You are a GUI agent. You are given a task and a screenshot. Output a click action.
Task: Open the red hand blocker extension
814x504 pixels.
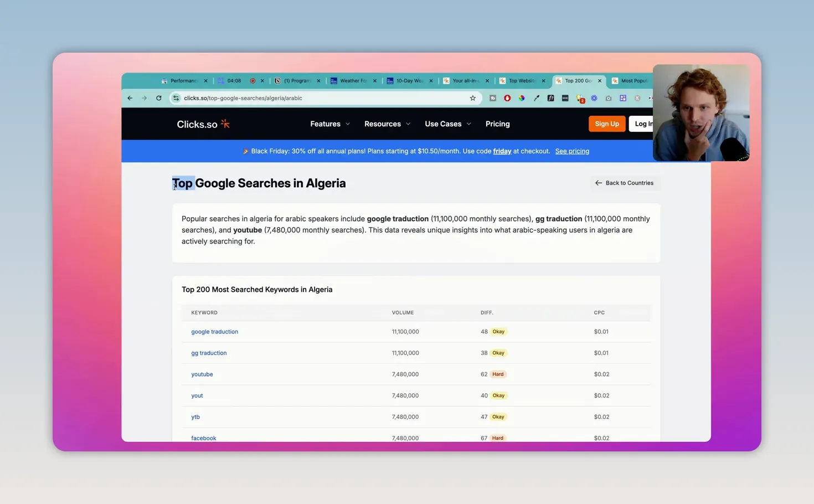507,98
